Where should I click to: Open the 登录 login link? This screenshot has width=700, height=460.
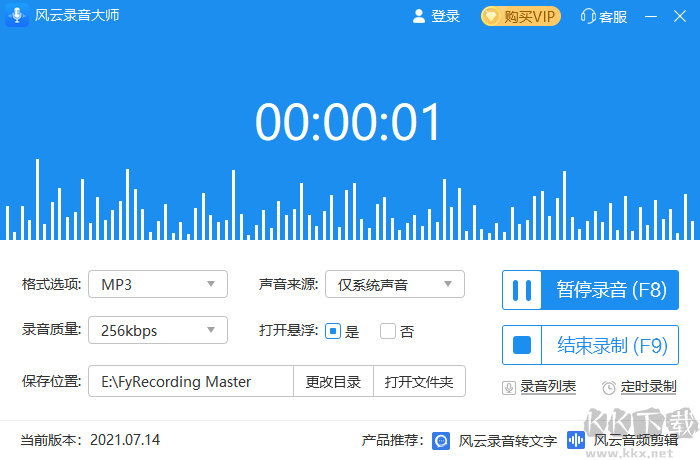(445, 17)
